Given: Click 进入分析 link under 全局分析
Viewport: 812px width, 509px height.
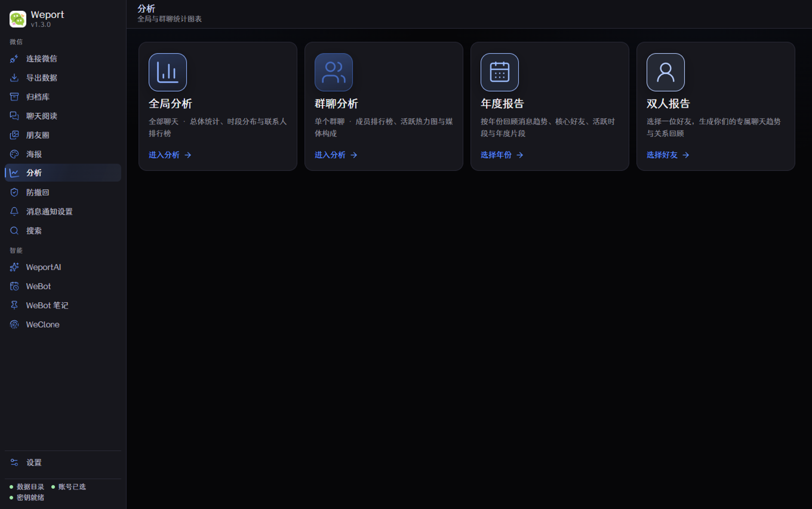Looking at the screenshot, I should (x=170, y=155).
